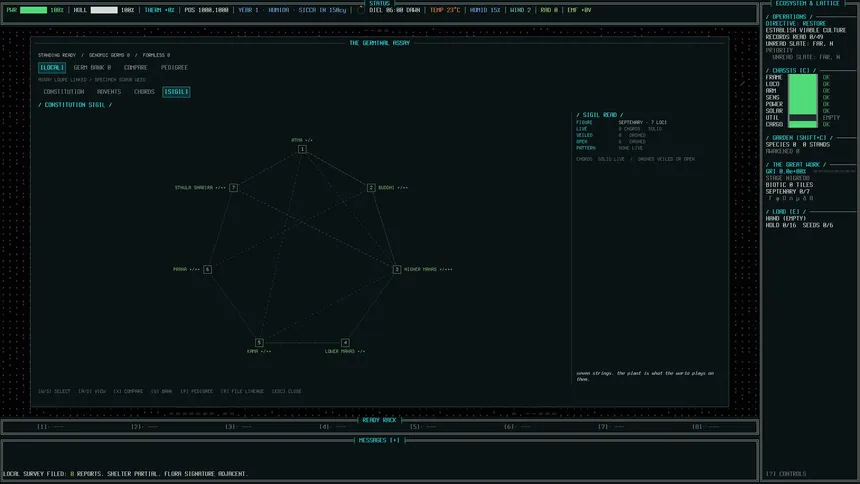
Task: Expand the Operations section header
Action: tap(789, 17)
